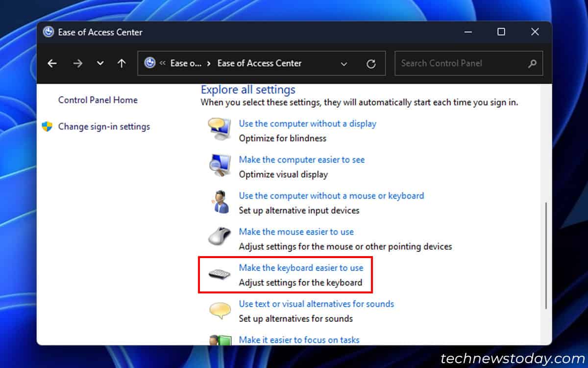Open recent locations chevron beside forward arrow
This screenshot has width=588, height=368.
[100, 64]
